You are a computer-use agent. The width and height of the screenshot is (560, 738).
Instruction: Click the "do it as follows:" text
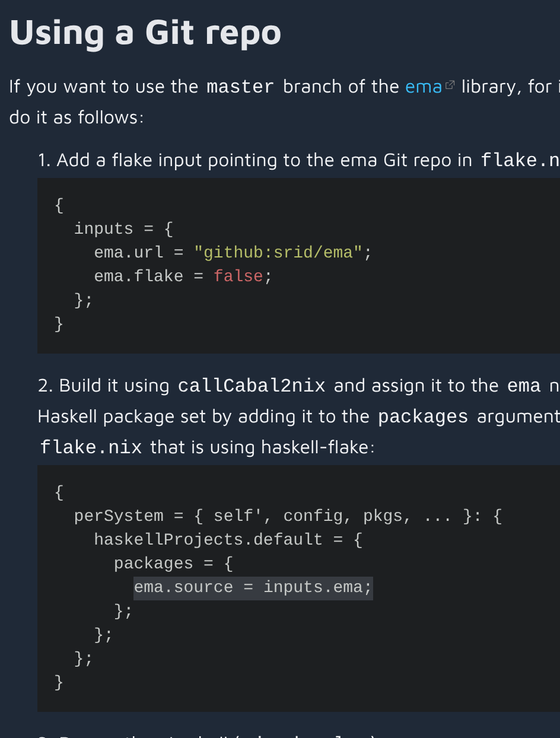[77, 117]
